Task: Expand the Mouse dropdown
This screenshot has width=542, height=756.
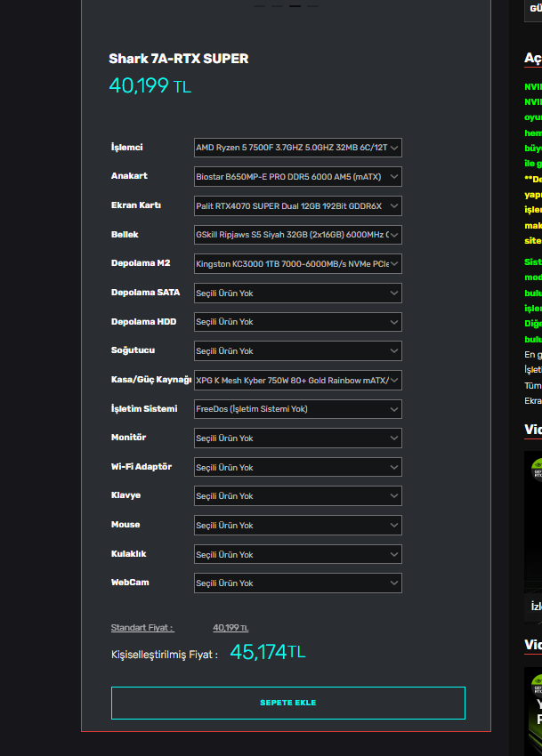Action: tap(298, 526)
